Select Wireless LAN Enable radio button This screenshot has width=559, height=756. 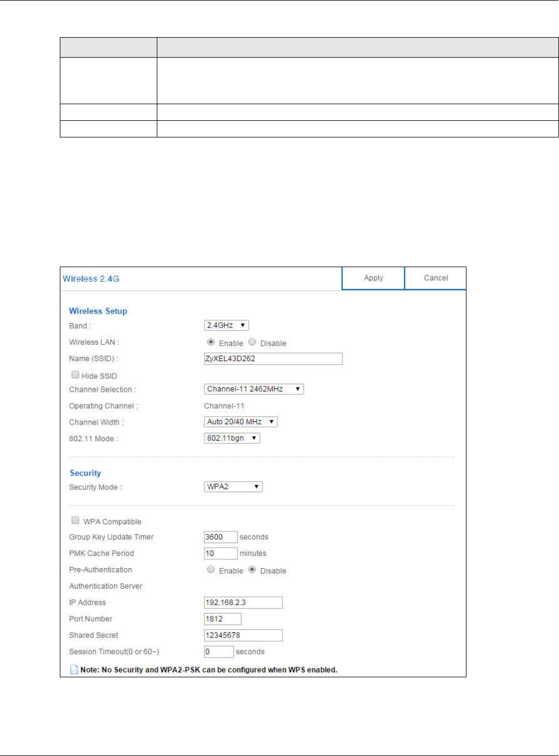click(x=211, y=343)
